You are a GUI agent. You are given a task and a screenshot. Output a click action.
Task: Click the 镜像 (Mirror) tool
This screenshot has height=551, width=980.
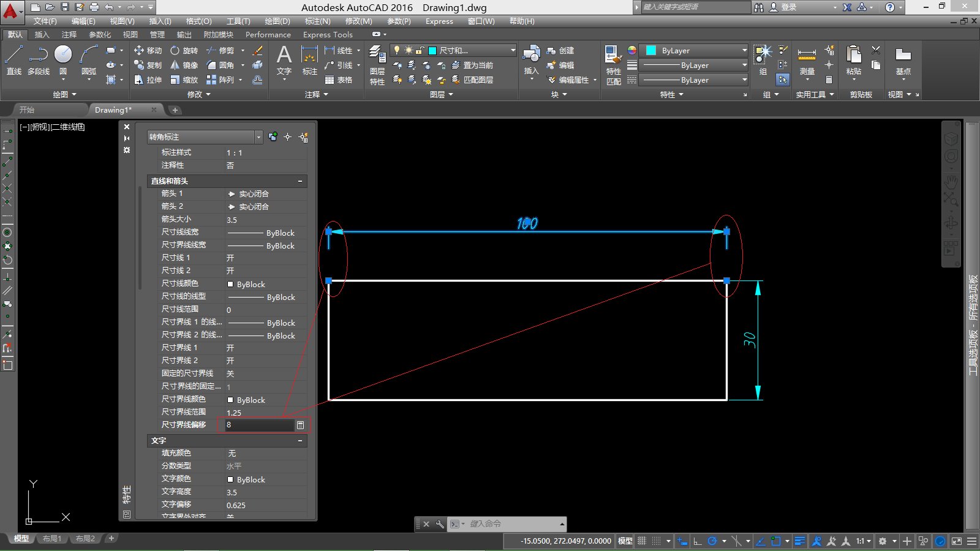184,65
